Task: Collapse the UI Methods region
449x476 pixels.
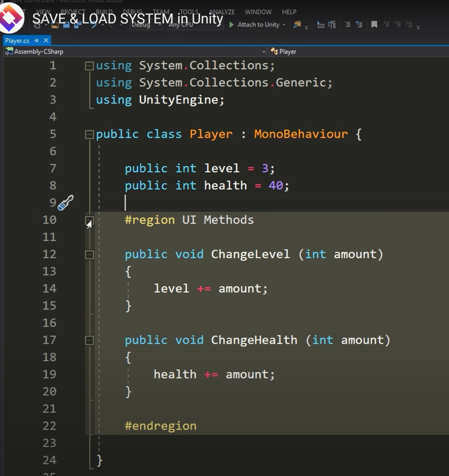Action: (x=89, y=220)
